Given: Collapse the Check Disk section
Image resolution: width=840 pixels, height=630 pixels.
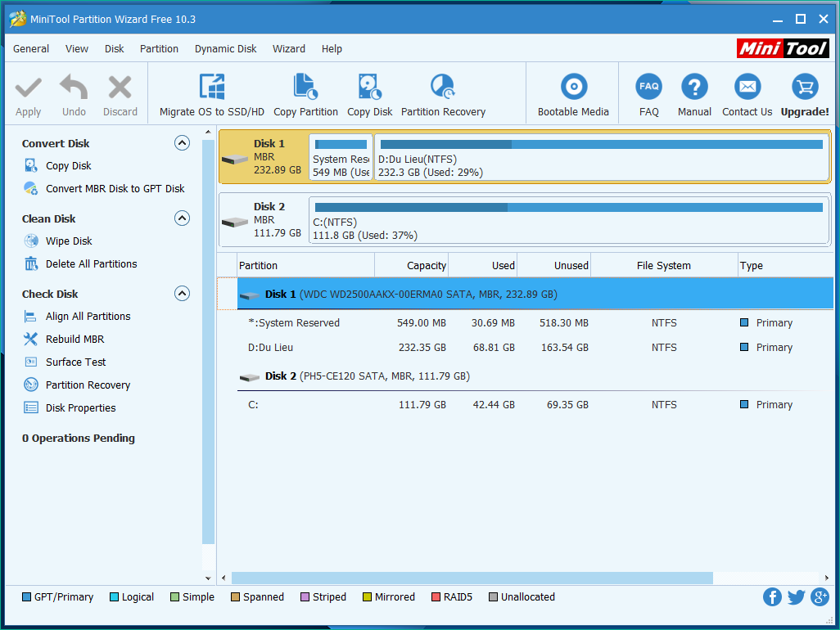Looking at the screenshot, I should (182, 294).
